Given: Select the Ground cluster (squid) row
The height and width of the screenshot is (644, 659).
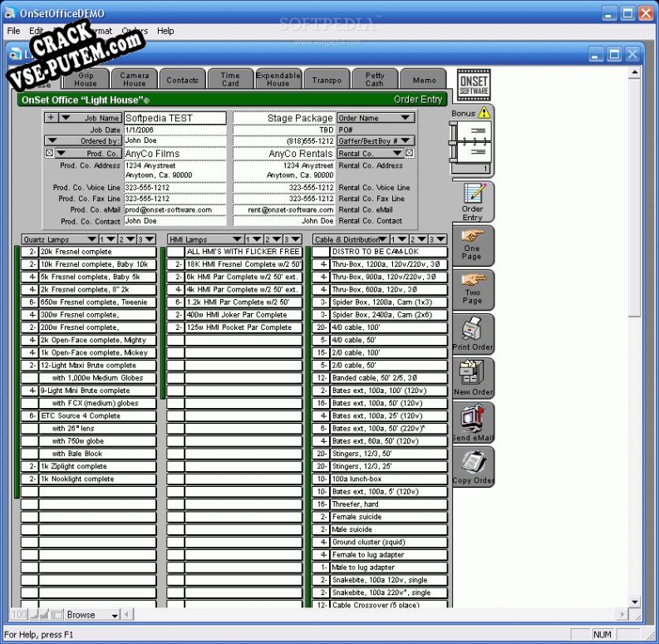Looking at the screenshot, I should tap(380, 542).
